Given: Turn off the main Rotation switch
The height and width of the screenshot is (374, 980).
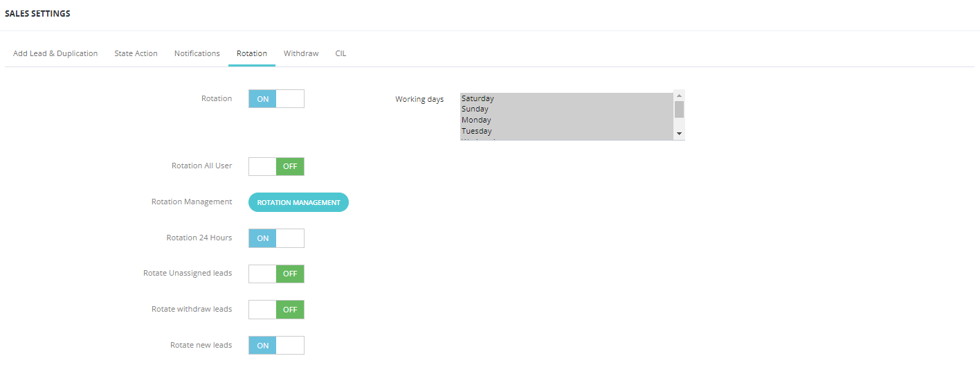Looking at the screenshot, I should coord(276,99).
